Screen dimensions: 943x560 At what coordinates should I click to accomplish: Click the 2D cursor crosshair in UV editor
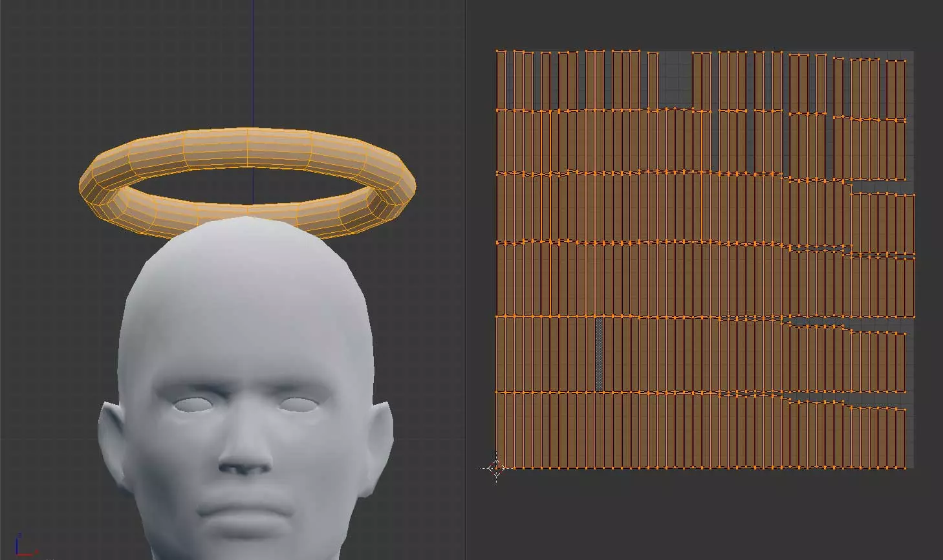[496, 468]
